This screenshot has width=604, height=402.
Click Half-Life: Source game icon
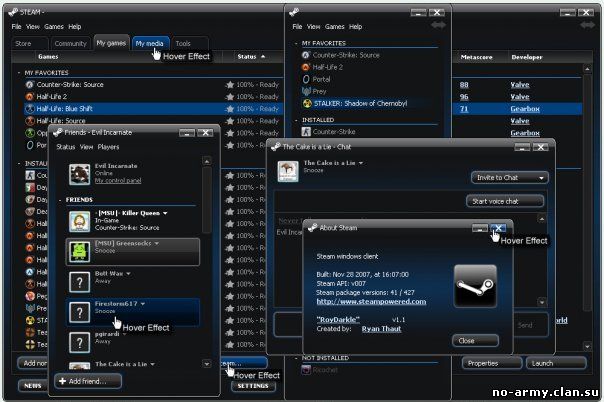pyautogui.click(x=30, y=121)
